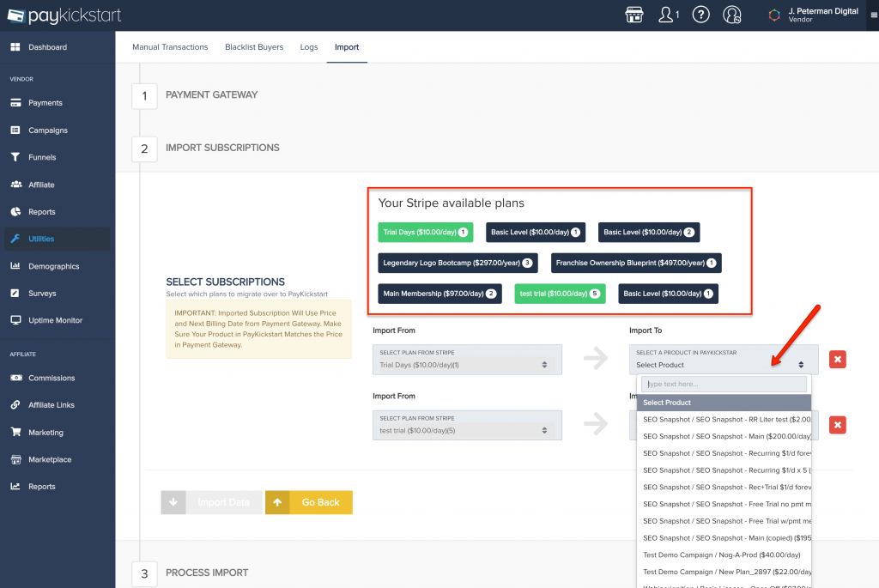Screen dimensions: 879x588
Task: Open the Trial Days Stripe plan dropdown
Action: tap(467, 360)
